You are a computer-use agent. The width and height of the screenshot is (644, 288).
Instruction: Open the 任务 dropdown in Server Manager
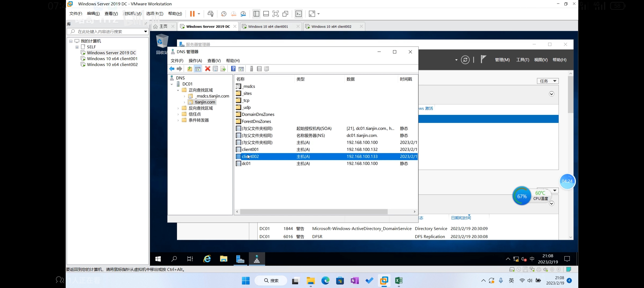click(x=548, y=81)
